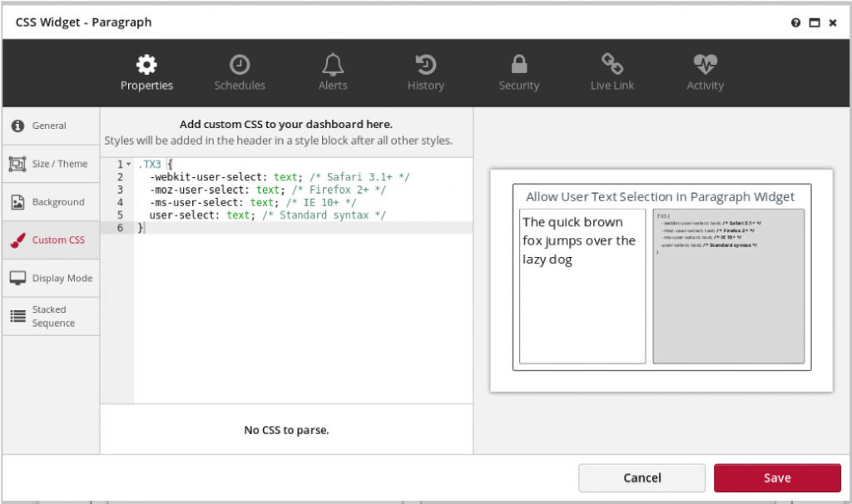
Task: Click the .TX3 selector in the editor
Action: coord(150,164)
